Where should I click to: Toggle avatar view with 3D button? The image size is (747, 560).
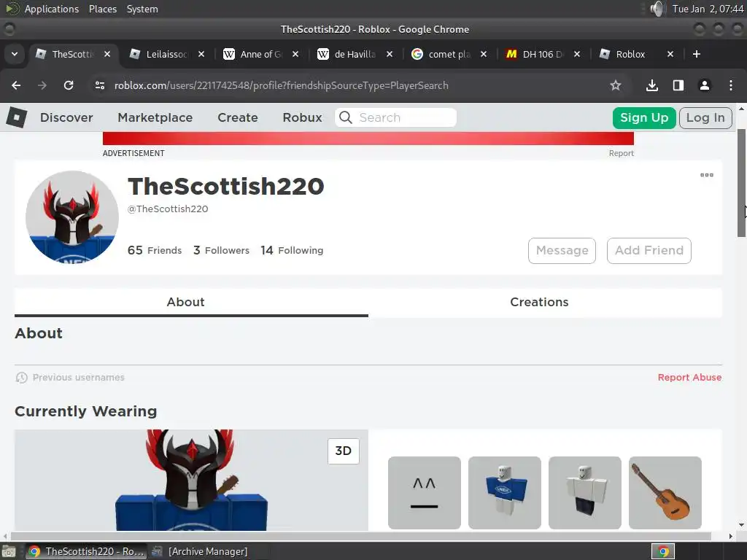click(344, 451)
